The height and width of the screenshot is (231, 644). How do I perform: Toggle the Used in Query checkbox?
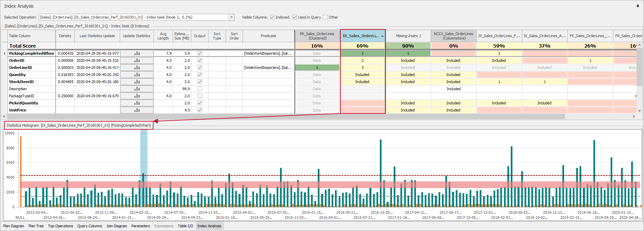(x=295, y=17)
